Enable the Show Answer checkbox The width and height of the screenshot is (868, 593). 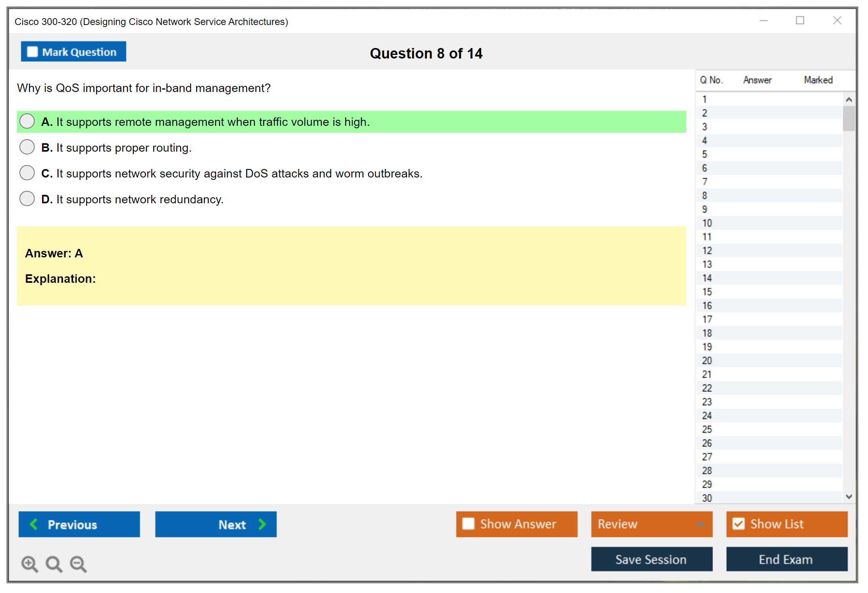click(x=468, y=524)
